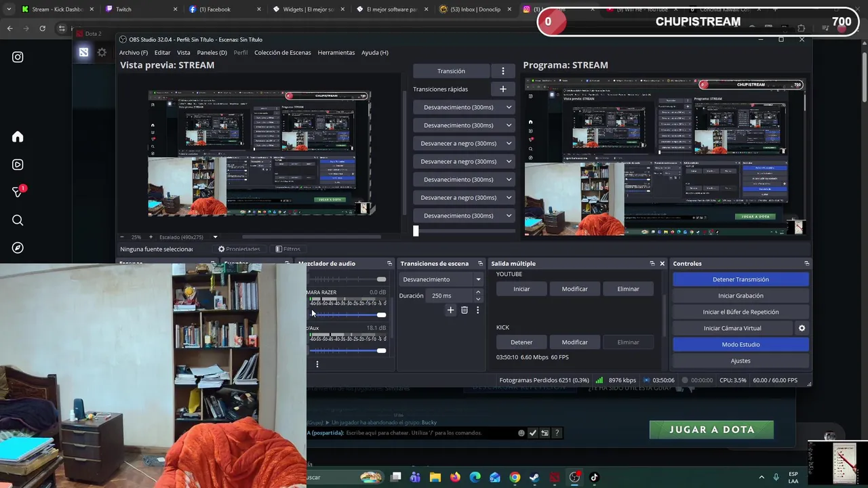
Task: Open the Archivo menu
Action: tap(134, 52)
